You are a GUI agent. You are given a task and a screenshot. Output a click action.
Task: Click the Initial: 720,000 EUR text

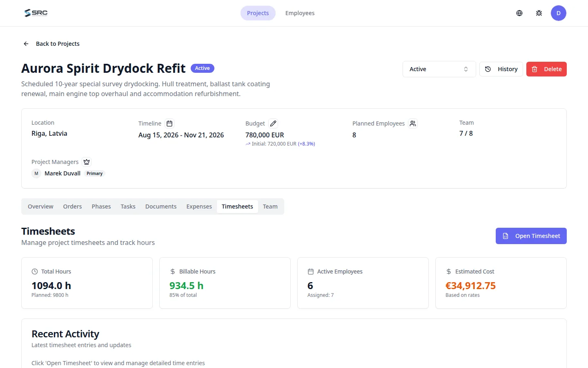click(274, 144)
